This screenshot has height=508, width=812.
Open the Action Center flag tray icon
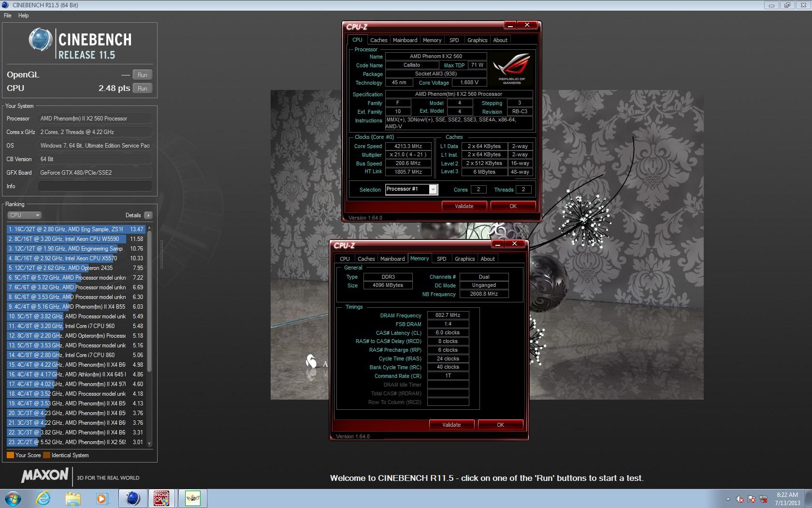coord(752,499)
